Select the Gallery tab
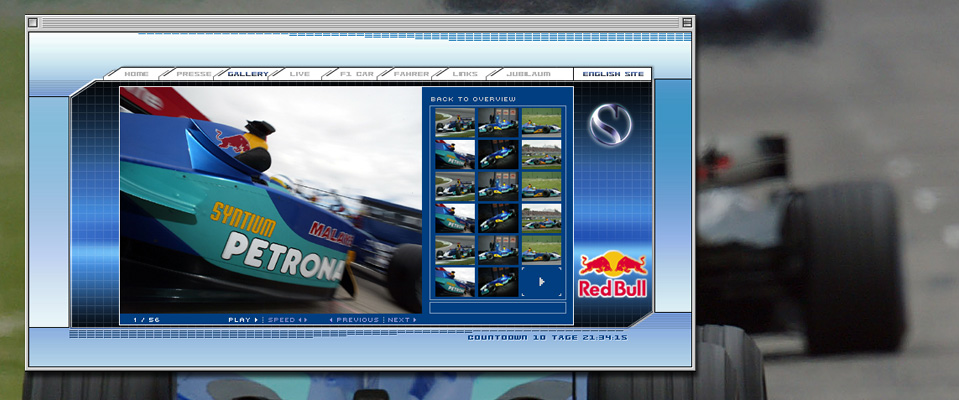The width and height of the screenshot is (959, 400). (x=248, y=74)
